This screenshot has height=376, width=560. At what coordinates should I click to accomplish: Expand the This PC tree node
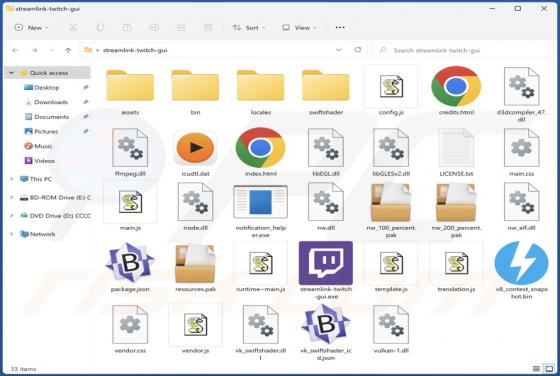pyautogui.click(x=12, y=179)
